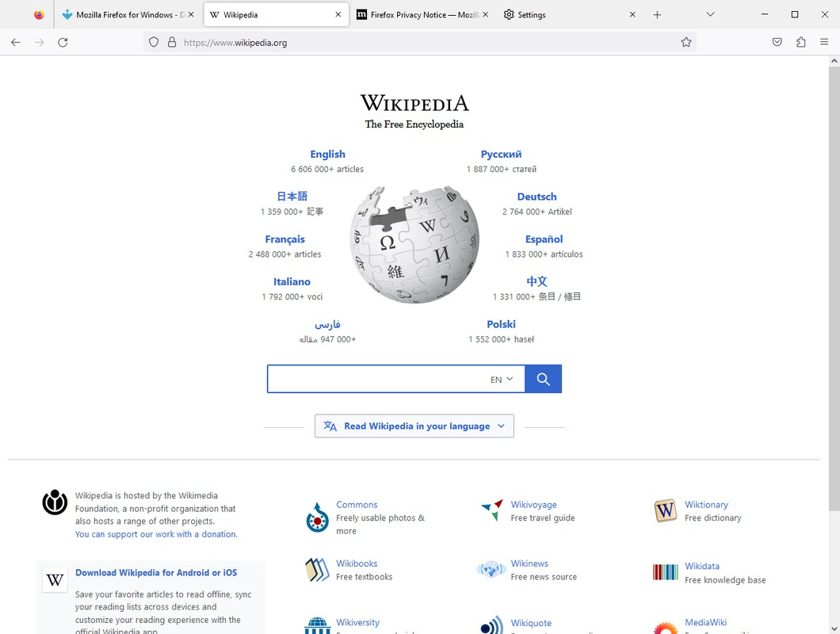The image size is (840, 634).
Task: Click the Wiktionary tile logo icon
Action: [665, 510]
